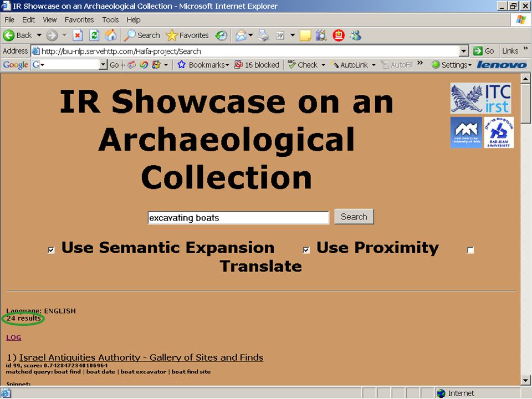This screenshot has height=399, width=532.
Task: Click the red circular toolbar icon
Action: click(x=339, y=35)
